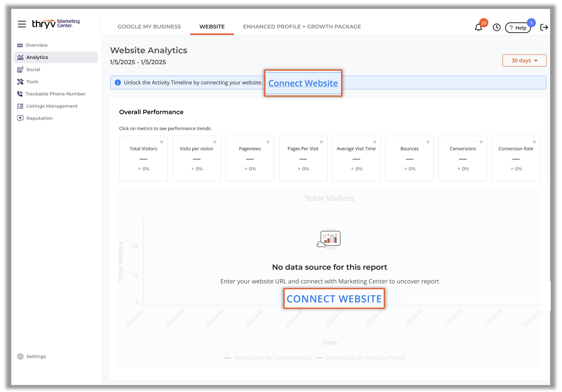The width and height of the screenshot is (562, 392).
Task: Open the 30 days date range dropdown
Action: point(524,60)
